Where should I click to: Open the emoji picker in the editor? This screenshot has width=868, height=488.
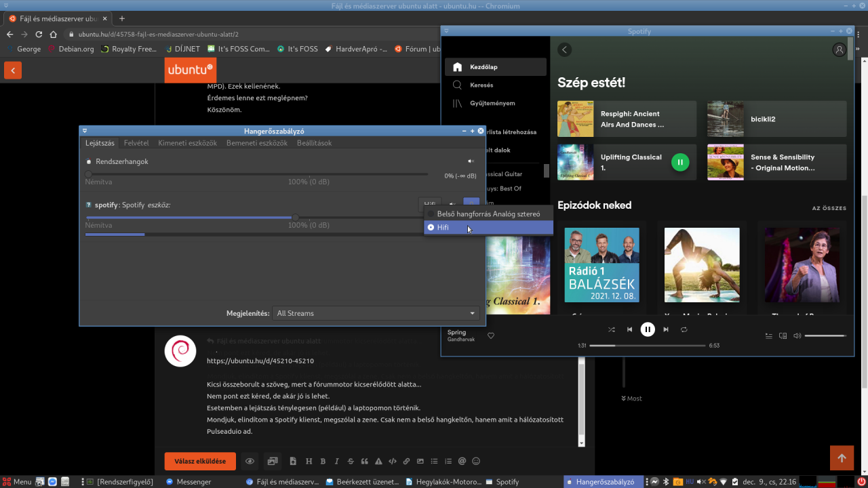tap(476, 461)
